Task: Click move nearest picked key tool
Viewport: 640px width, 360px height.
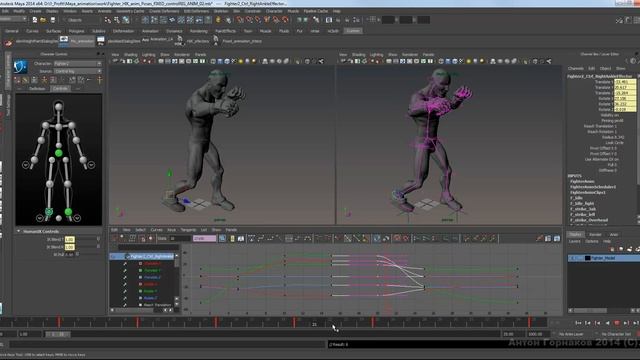Action: [x=114, y=238]
